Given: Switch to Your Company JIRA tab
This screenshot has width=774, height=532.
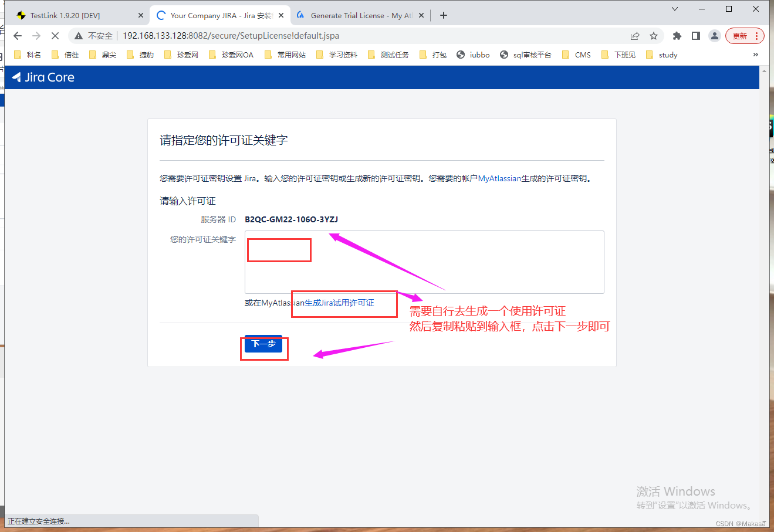Looking at the screenshot, I should pyautogui.click(x=220, y=15).
